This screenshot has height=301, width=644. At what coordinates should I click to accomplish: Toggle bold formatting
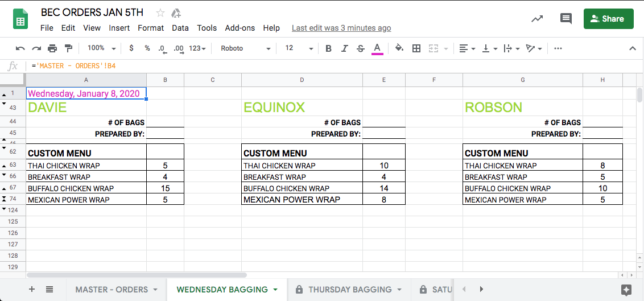[328, 48]
